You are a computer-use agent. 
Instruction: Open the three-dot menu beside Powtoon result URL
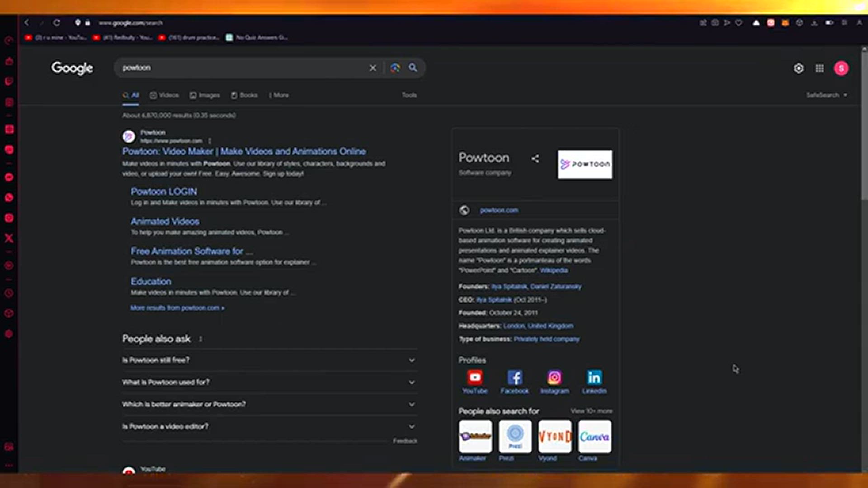coord(210,141)
